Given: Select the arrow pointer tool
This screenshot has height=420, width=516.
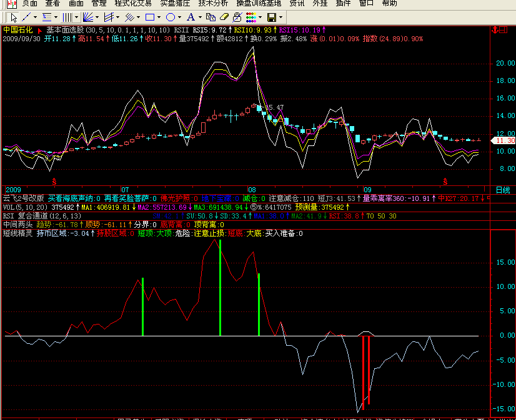Looking at the screenshot, I should coord(14,17).
